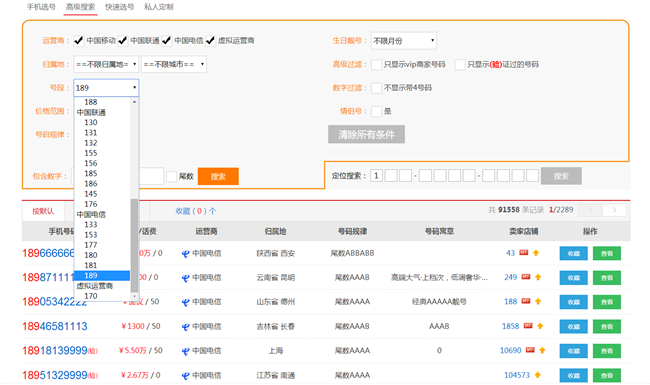Click China Telecom logo in 吉林省 长春 row
Image resolution: width=650 pixels, height=385 pixels.
coord(186,327)
